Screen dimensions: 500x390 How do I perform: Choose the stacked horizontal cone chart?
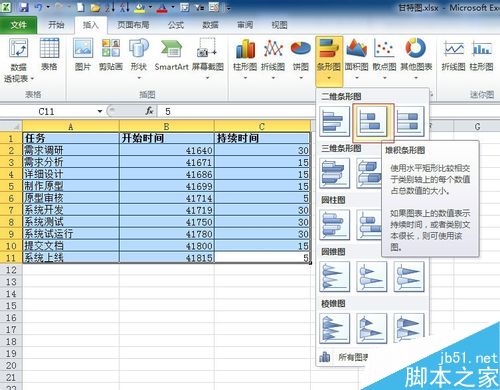point(372,277)
